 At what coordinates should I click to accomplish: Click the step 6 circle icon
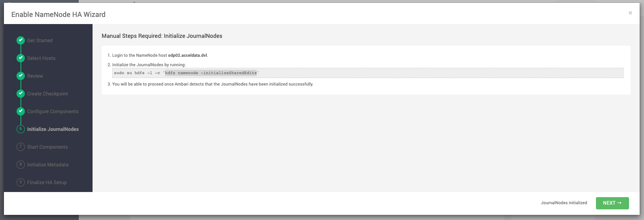(20, 129)
